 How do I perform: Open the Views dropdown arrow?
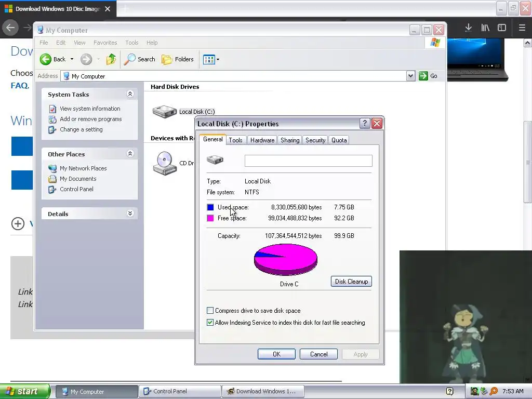[218, 60]
